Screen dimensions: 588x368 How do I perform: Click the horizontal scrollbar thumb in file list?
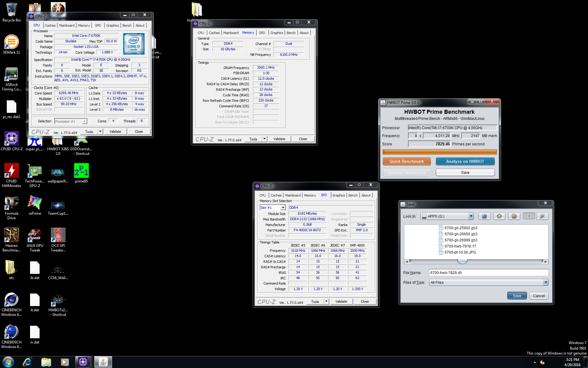pos(462,261)
